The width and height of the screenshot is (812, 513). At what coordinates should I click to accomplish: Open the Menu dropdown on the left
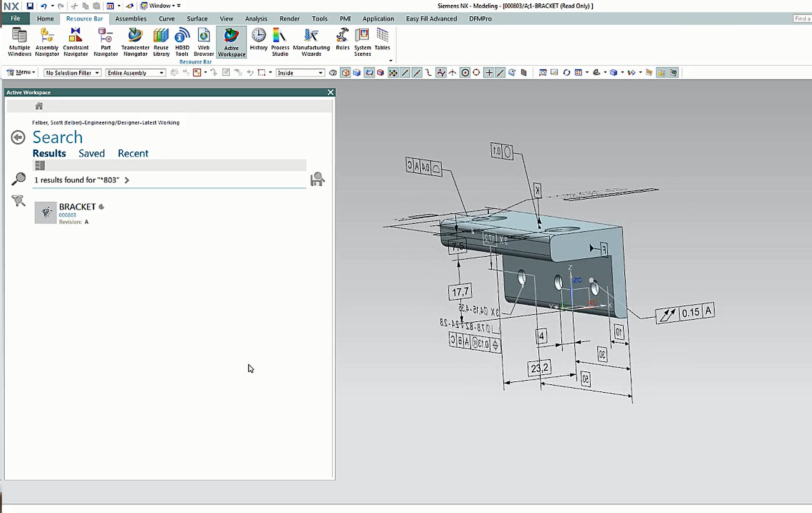pyautogui.click(x=21, y=72)
